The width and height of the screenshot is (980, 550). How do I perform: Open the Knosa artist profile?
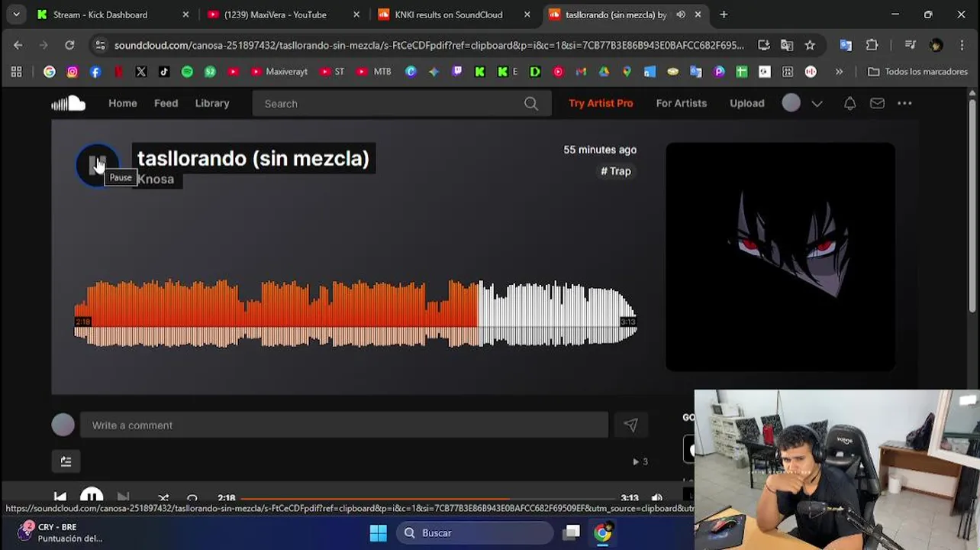coord(156,179)
